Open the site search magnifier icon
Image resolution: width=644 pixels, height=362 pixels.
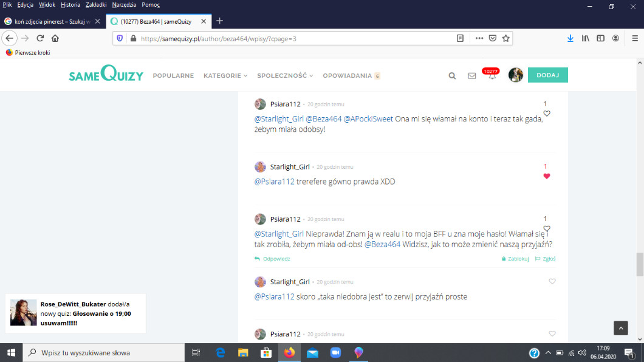[x=452, y=76]
